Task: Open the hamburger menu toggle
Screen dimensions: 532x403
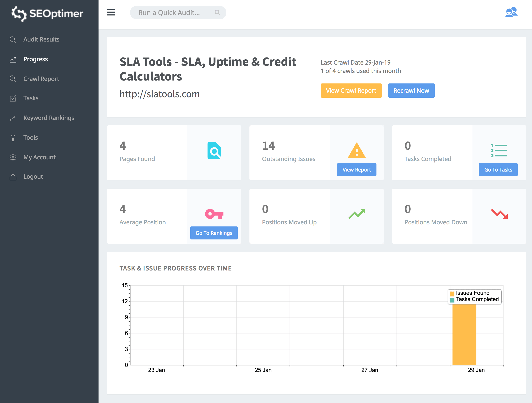Action: click(x=111, y=12)
